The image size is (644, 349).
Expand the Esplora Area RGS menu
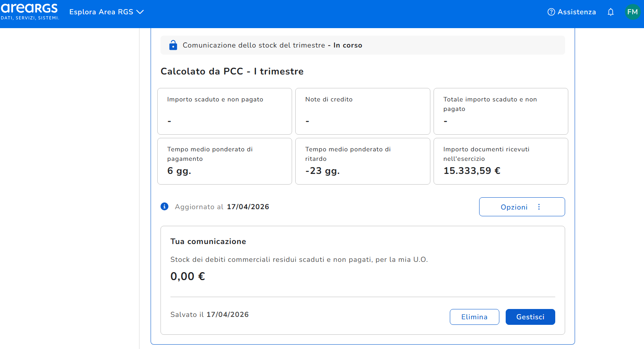click(106, 12)
